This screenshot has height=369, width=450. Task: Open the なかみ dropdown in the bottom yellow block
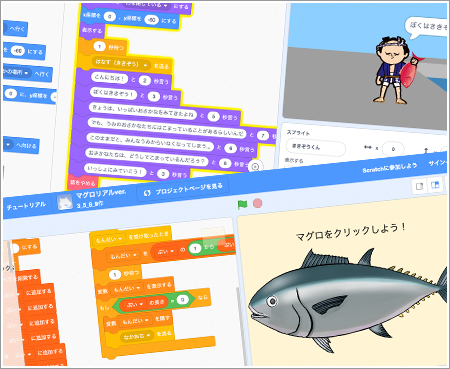click(x=148, y=335)
